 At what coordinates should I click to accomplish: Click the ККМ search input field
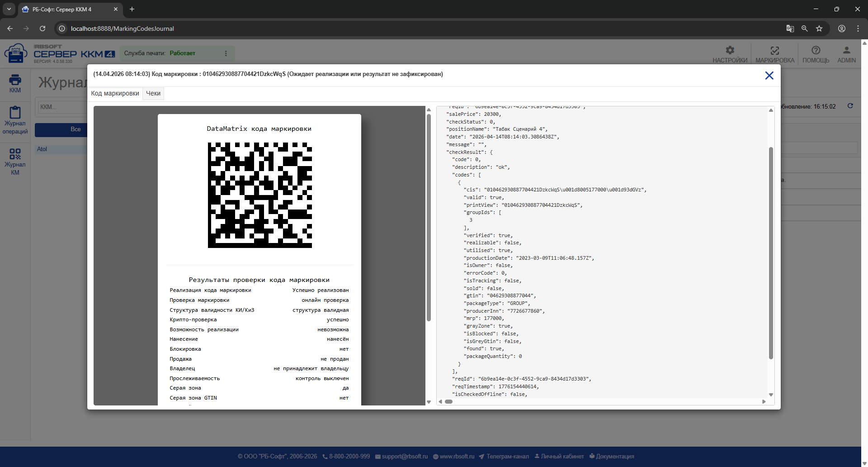pos(62,107)
